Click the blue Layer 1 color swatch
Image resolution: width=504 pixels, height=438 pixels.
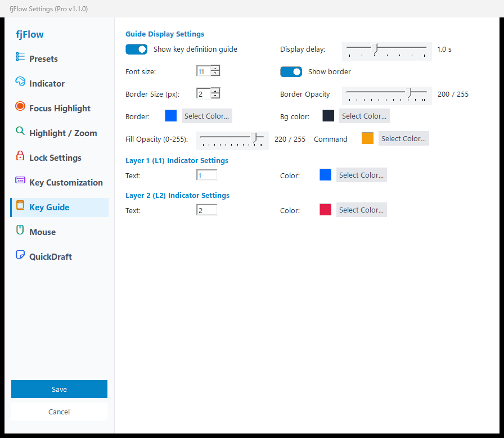(325, 175)
